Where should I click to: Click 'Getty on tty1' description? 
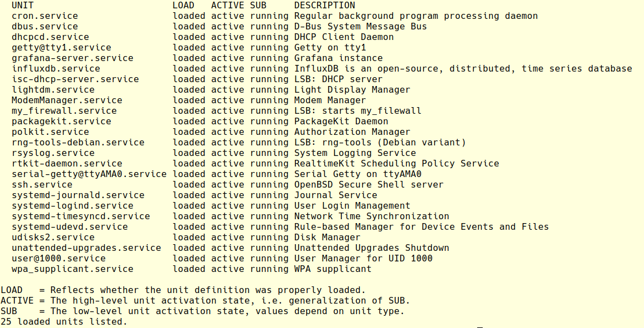[x=330, y=48]
